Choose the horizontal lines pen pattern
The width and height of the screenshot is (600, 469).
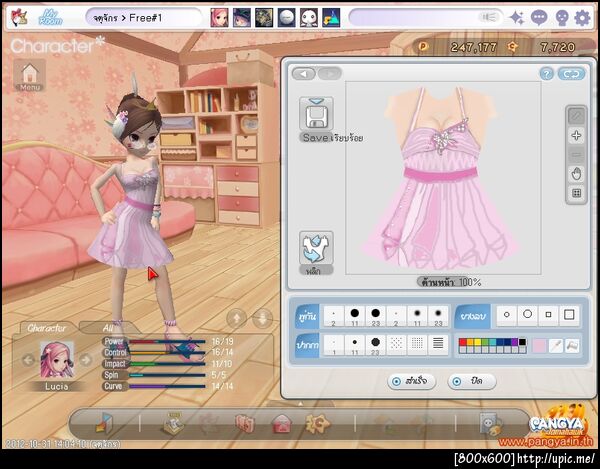438,345
